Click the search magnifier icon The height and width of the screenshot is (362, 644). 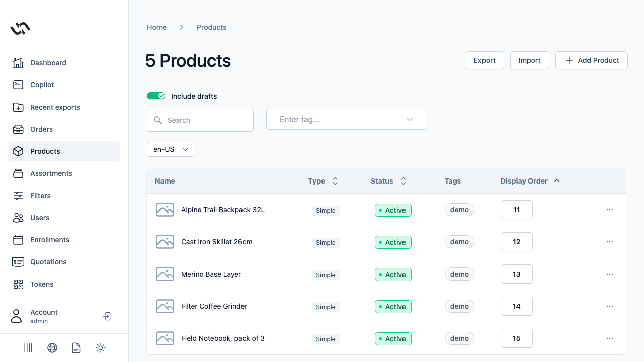(158, 120)
